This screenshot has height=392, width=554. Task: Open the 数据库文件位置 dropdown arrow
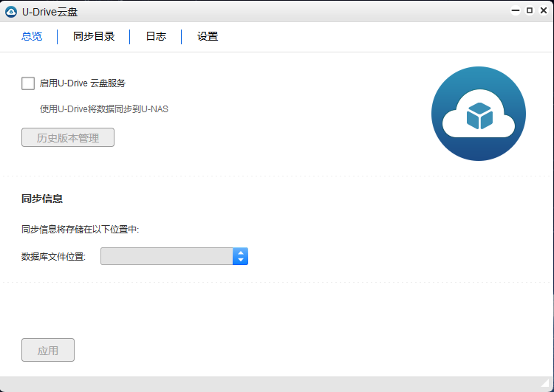click(240, 256)
